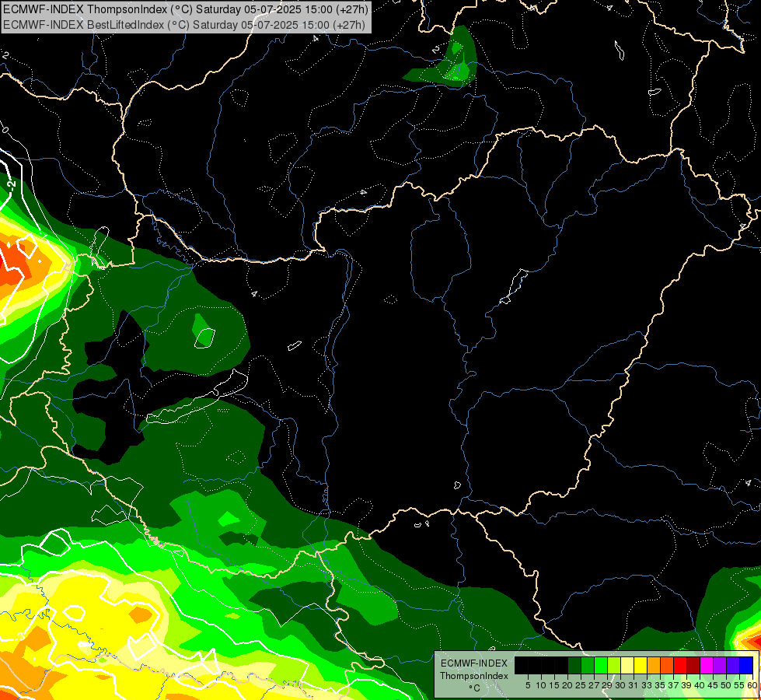Screen dimensions: 761x700
Task: Pick the orange 33–35 legend swatch
Action: 654,665
